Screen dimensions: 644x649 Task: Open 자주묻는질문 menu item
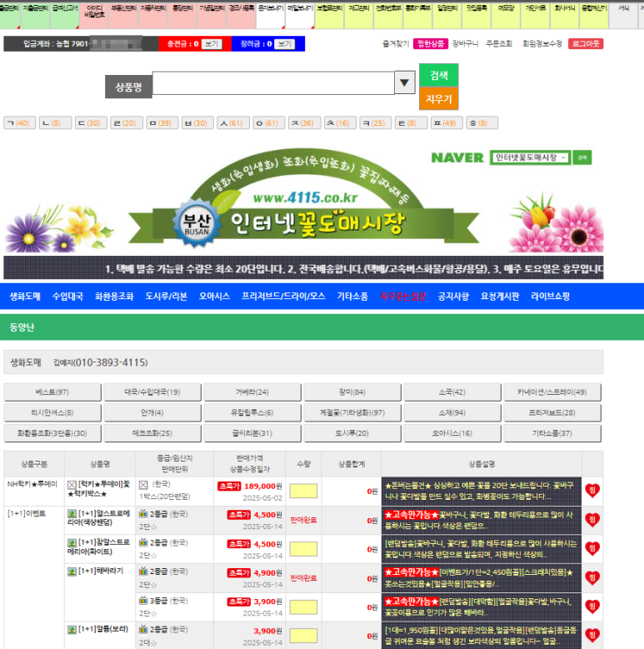[402, 297]
